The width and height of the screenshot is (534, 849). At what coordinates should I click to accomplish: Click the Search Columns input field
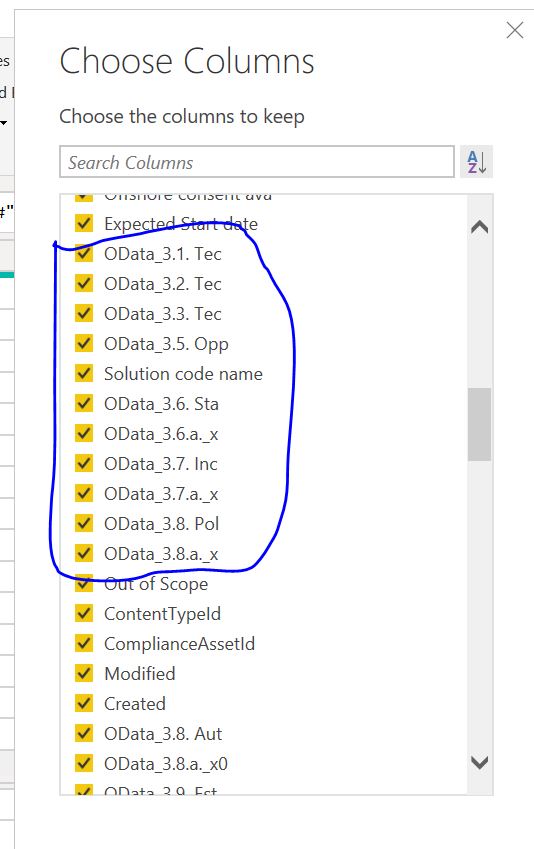tap(257, 161)
